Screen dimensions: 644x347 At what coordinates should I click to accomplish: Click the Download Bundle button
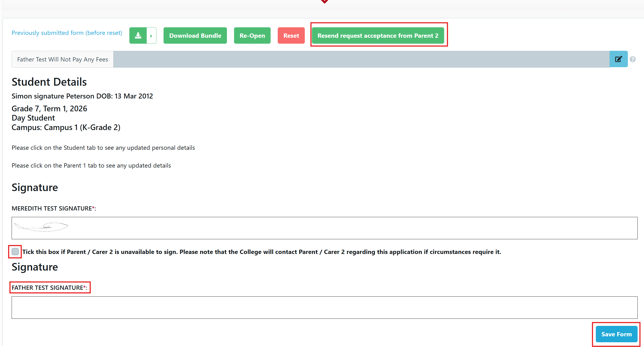[x=195, y=36]
